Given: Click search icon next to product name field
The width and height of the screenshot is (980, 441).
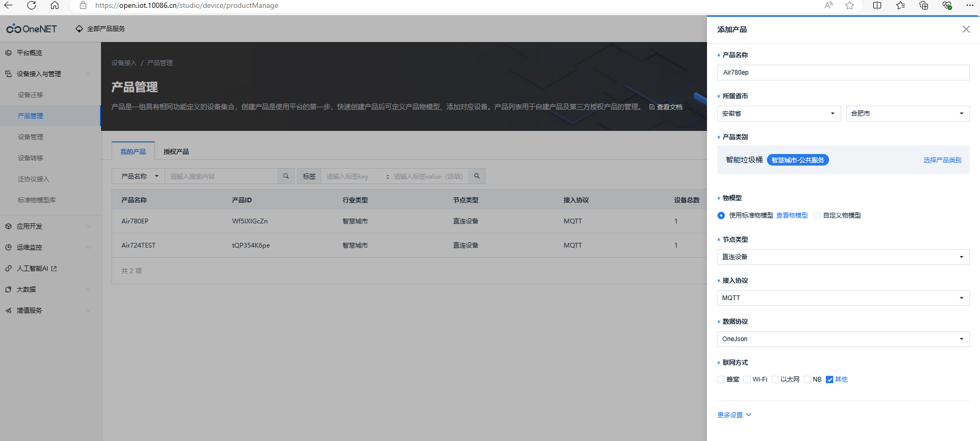Looking at the screenshot, I should 286,176.
